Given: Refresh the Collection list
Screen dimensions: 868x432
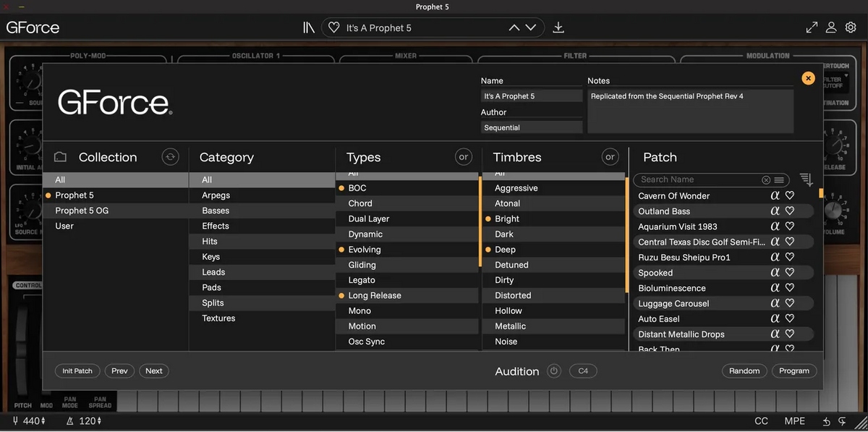Looking at the screenshot, I should 170,156.
